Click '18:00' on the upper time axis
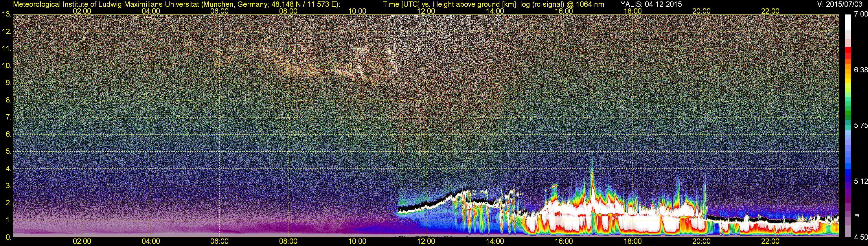 click(x=633, y=11)
